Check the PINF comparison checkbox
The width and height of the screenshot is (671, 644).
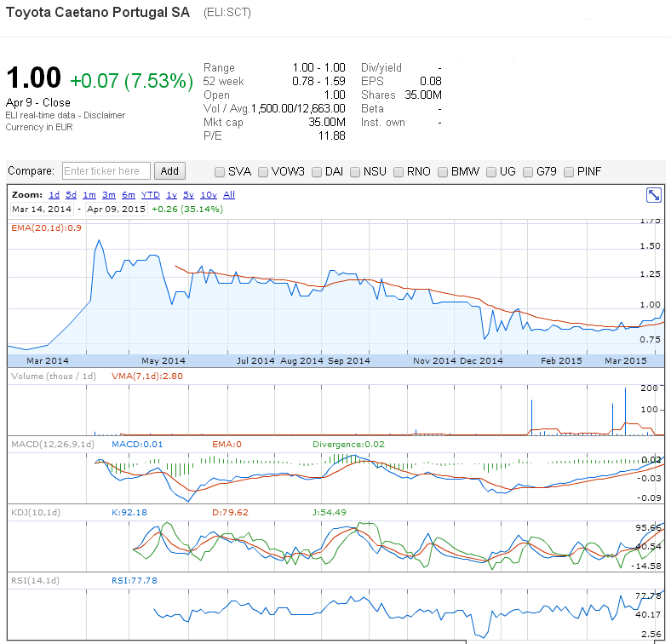[x=569, y=172]
